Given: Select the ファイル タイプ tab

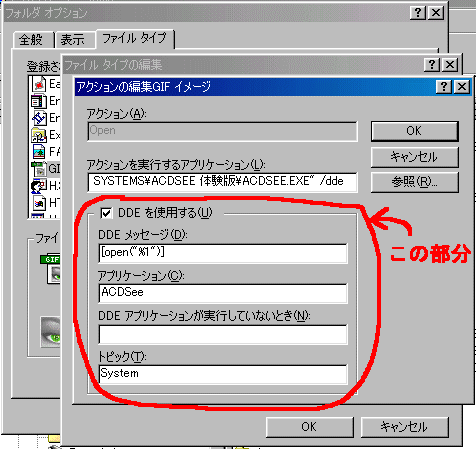Looking at the screenshot, I should 135,38.
